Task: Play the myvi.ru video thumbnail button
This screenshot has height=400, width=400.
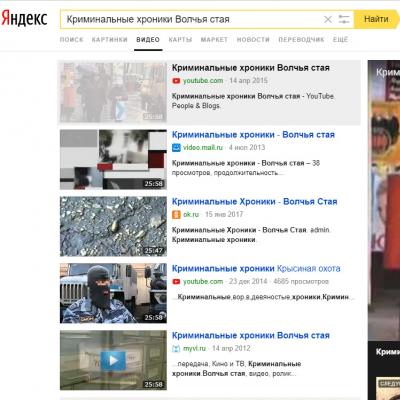Action: coord(113,360)
